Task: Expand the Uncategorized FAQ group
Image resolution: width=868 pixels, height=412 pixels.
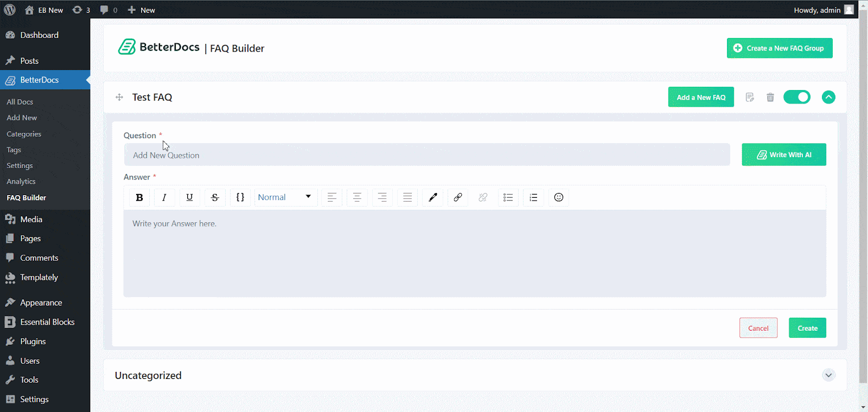Action: pos(828,375)
